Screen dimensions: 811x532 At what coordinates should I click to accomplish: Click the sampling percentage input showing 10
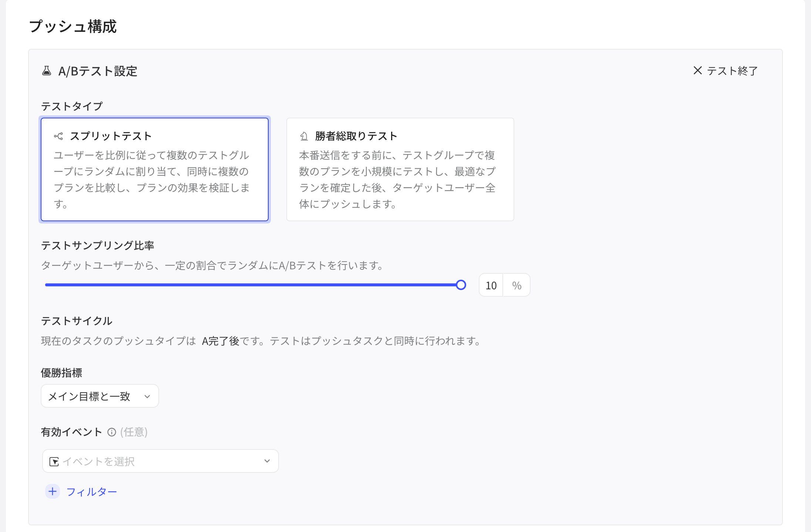491,285
